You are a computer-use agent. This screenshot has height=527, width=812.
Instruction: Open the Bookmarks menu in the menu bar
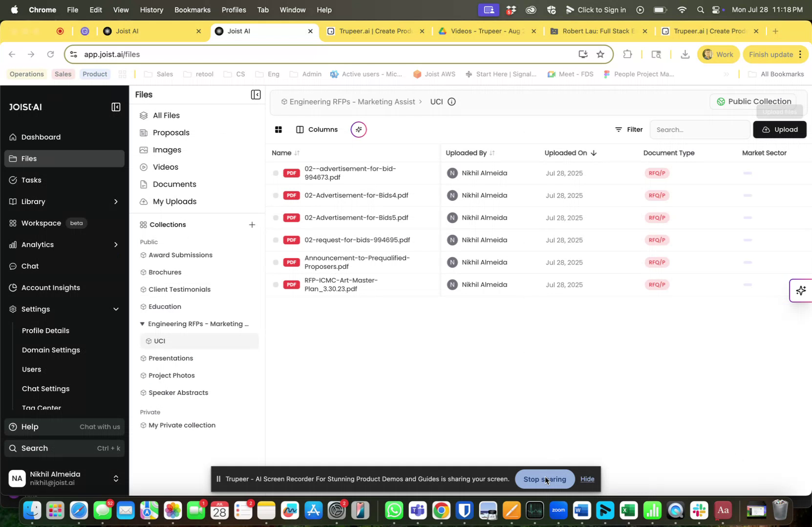pos(192,10)
